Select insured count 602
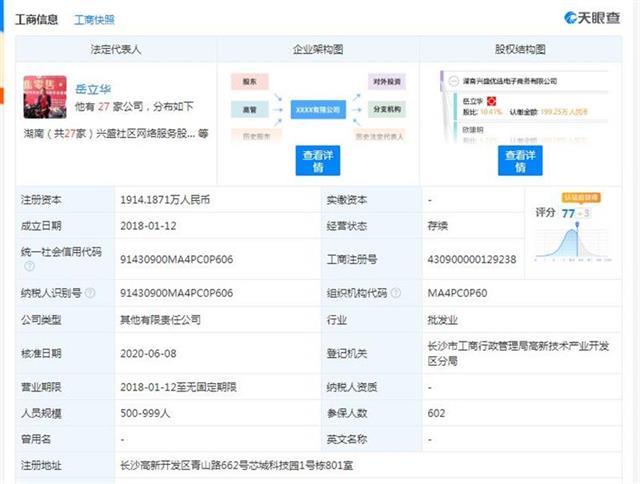This screenshot has width=640, height=484. click(x=436, y=413)
